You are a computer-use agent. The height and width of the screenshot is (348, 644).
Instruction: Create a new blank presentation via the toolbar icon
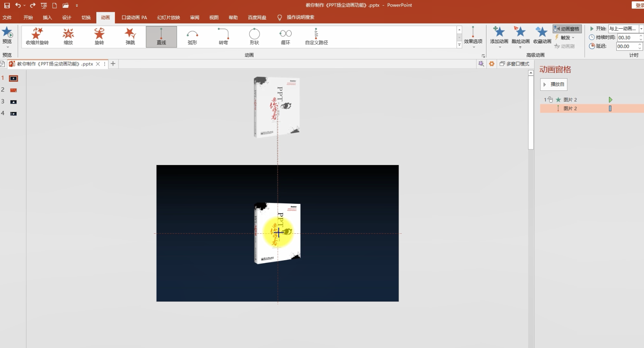pos(55,5)
